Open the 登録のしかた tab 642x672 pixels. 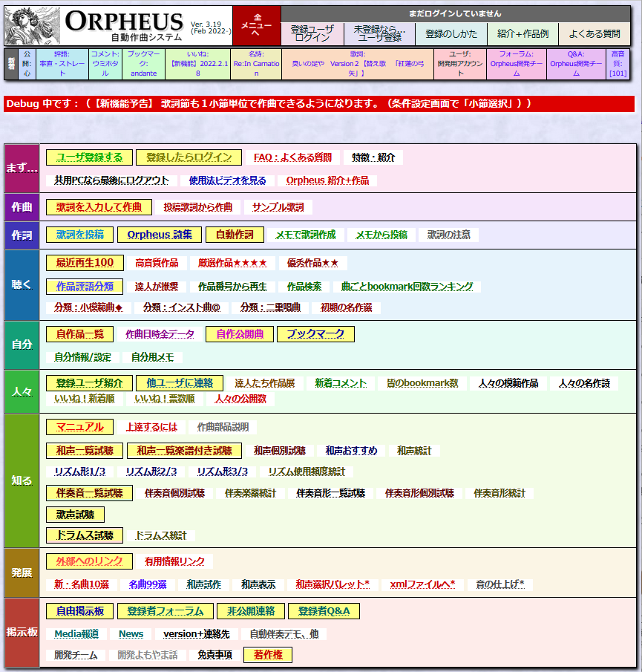pyautogui.click(x=451, y=33)
